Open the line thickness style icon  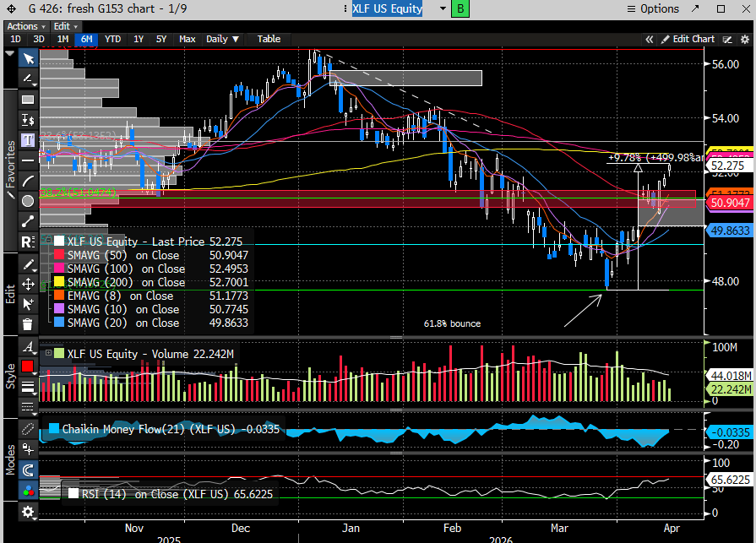point(29,387)
